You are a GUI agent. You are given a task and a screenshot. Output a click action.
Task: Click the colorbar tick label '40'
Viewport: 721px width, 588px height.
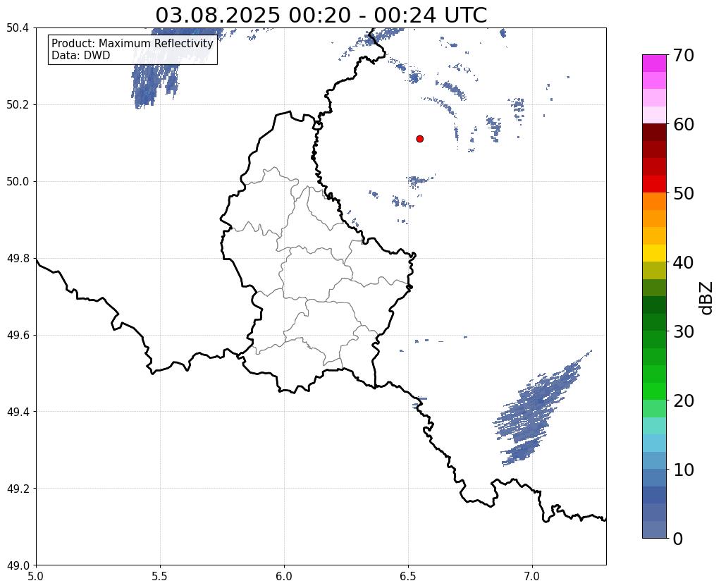[x=684, y=262]
